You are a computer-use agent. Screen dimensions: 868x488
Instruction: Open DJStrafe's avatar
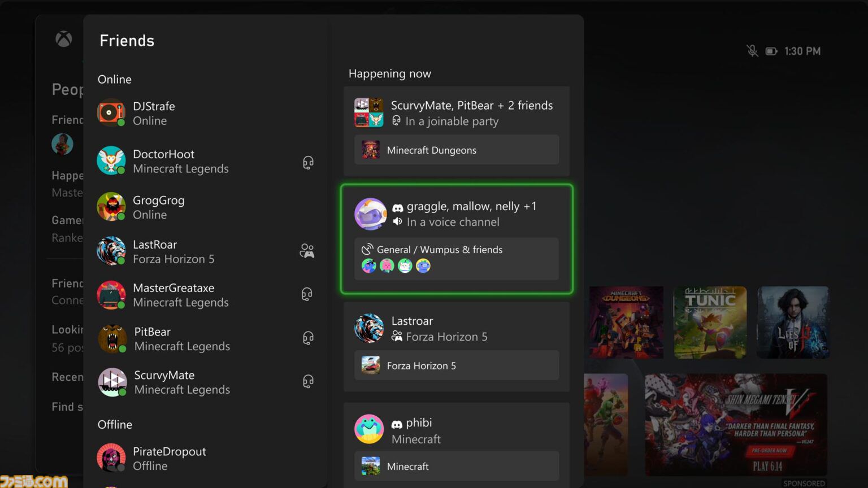coord(111,112)
